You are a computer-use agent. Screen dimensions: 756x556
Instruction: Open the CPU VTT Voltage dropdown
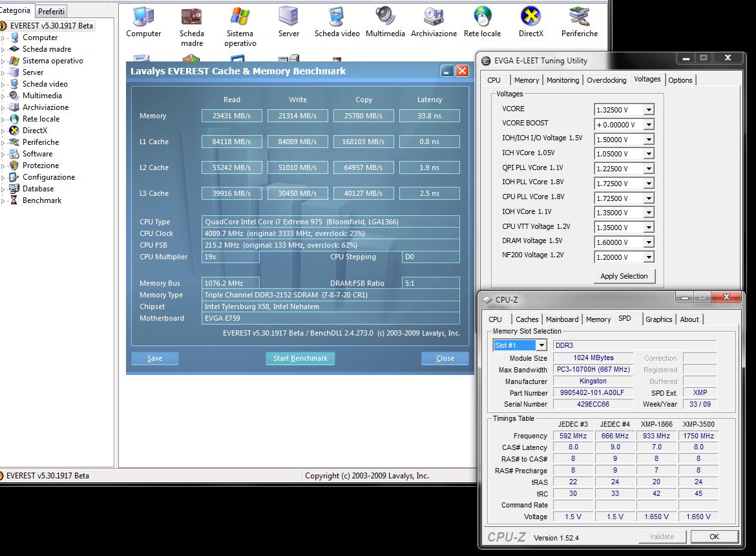pos(649,228)
